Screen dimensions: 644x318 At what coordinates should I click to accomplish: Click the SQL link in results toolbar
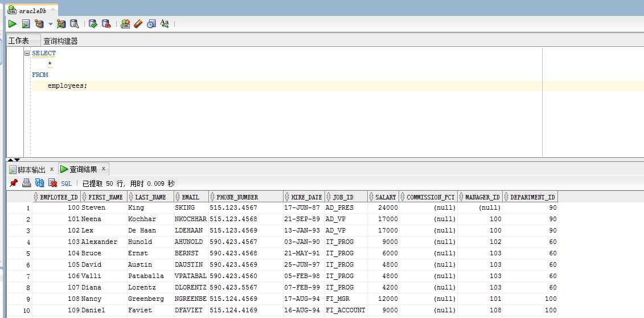67,184
